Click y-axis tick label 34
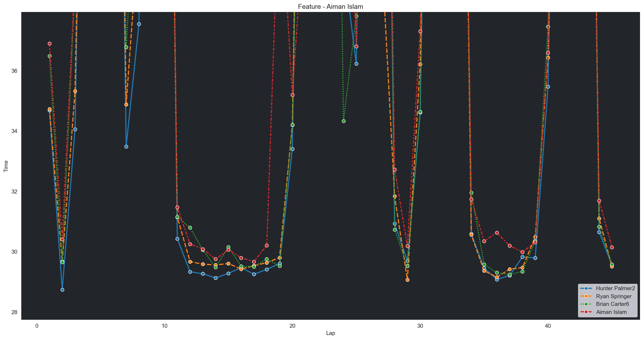This screenshot has height=340, width=644. coord(14,131)
